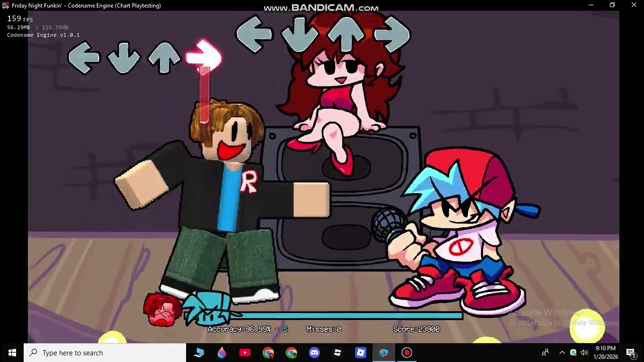
Task: Open the YouTube taskbar shortcut
Action: pos(245,353)
